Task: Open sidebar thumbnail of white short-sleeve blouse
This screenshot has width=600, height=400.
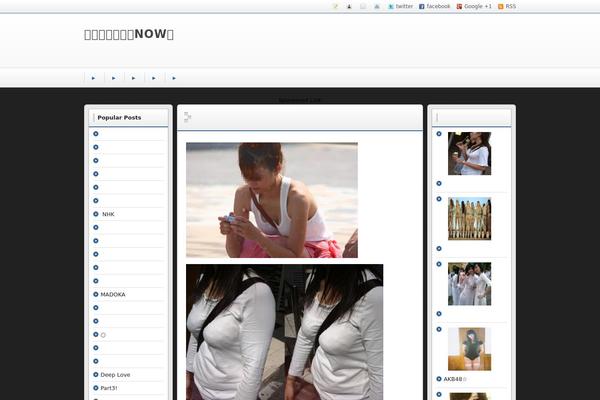Action: pyautogui.click(x=469, y=153)
